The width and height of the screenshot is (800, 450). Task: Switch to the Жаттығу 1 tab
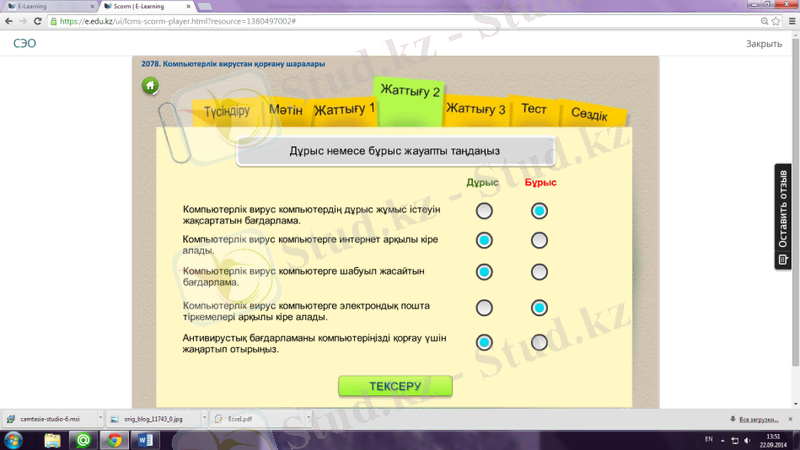click(344, 108)
